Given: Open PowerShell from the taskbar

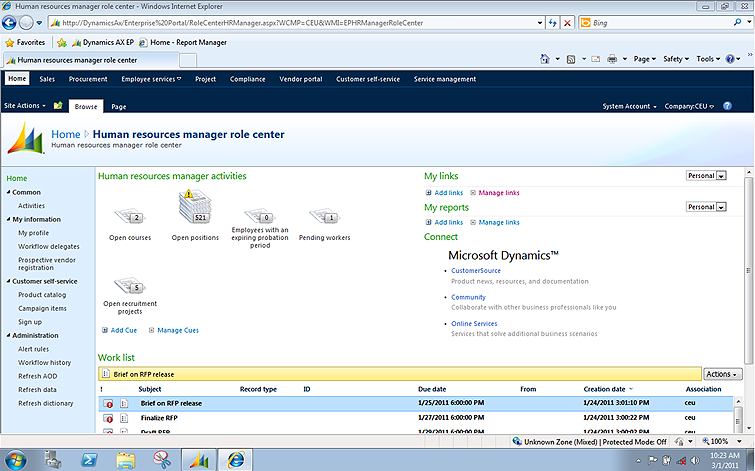Looking at the screenshot, I should point(89,460).
